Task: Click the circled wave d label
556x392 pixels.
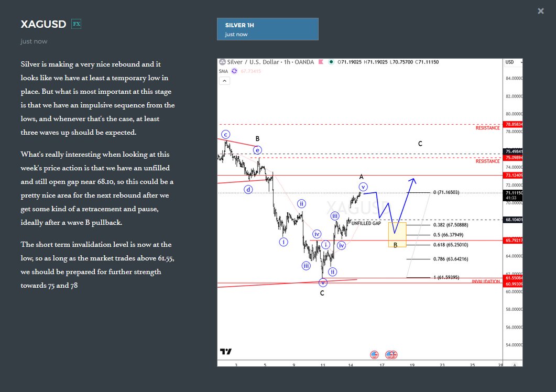Action: (248, 189)
